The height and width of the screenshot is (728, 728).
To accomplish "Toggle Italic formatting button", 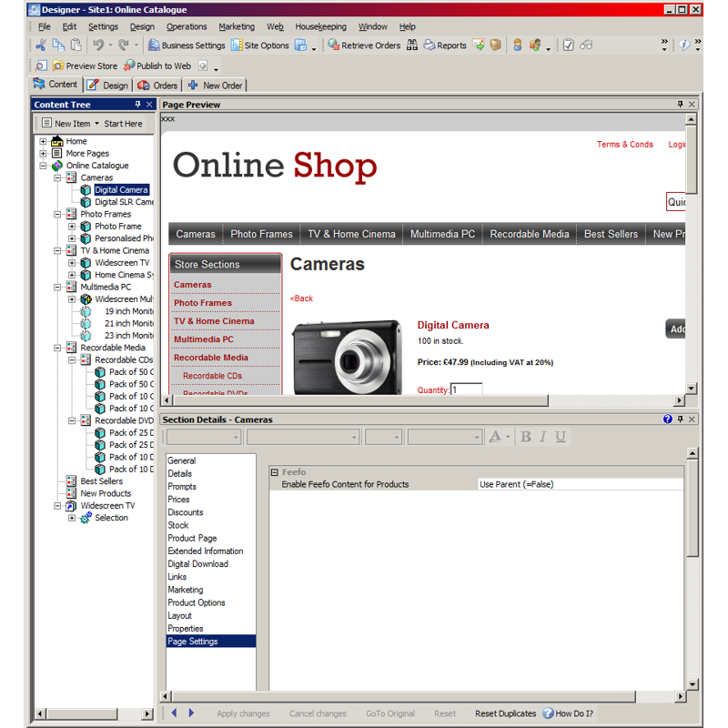I will [542, 437].
